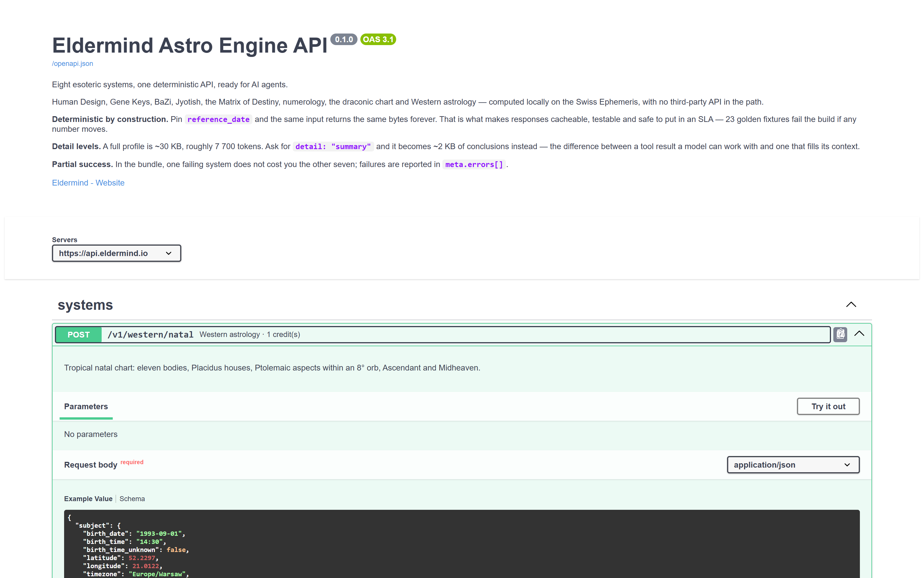Click the "Western astrology · 1 credit(s)" summary
Viewport: 924px width, 578px height.
tap(250, 334)
